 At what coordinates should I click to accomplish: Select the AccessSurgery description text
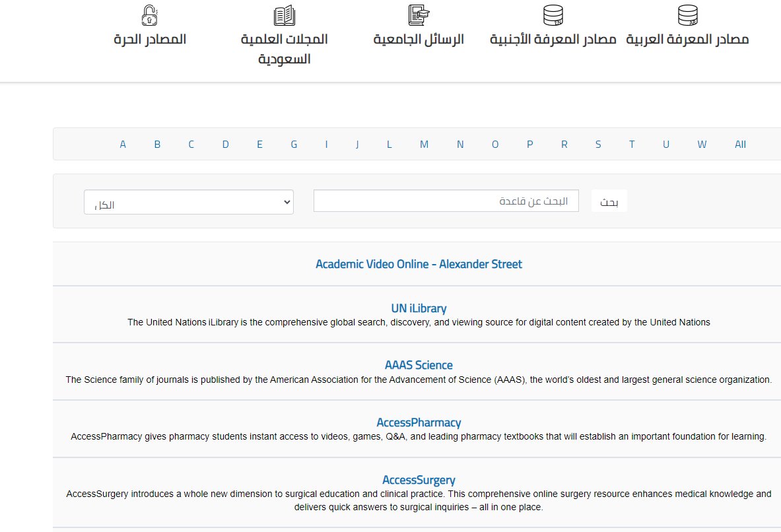(x=419, y=500)
